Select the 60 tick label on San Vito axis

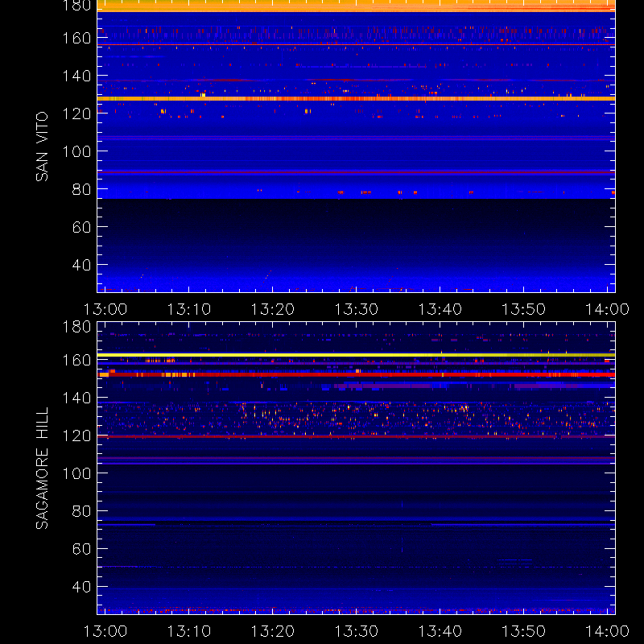point(81,227)
